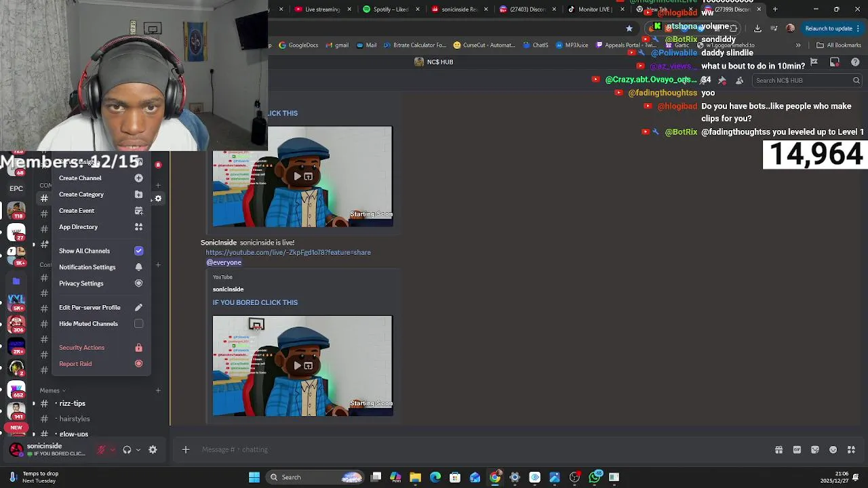Image resolution: width=868 pixels, height=488 pixels.
Task: Choose Edit Per-server Profile
Action: pyautogui.click(x=100, y=308)
